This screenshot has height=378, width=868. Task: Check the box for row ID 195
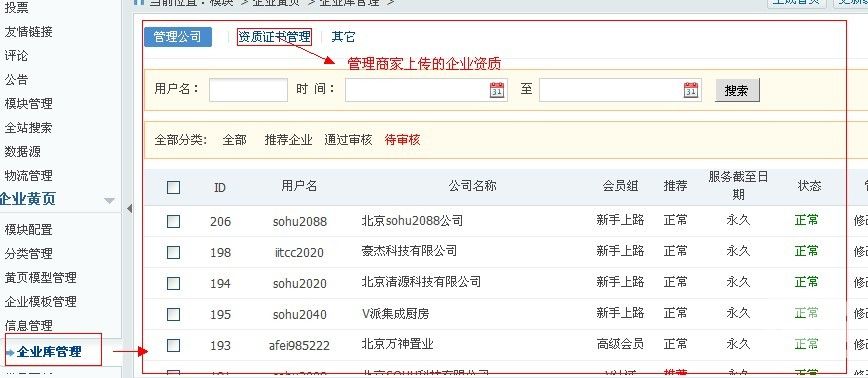click(x=173, y=314)
